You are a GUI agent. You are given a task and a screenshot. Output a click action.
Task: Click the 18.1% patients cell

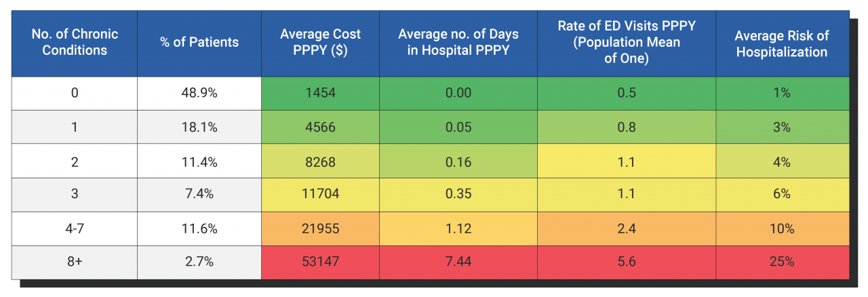click(199, 127)
